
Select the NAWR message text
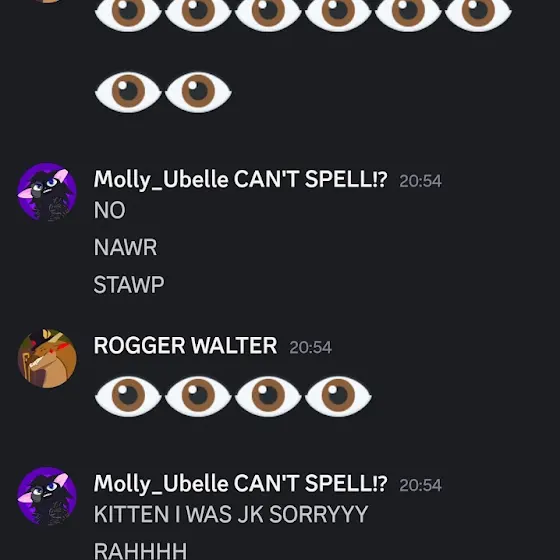pos(125,247)
